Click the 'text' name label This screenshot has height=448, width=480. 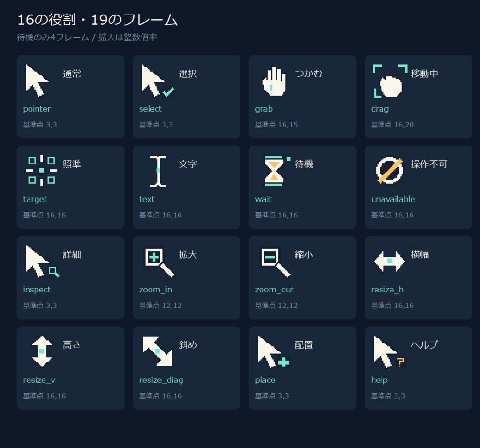point(147,199)
